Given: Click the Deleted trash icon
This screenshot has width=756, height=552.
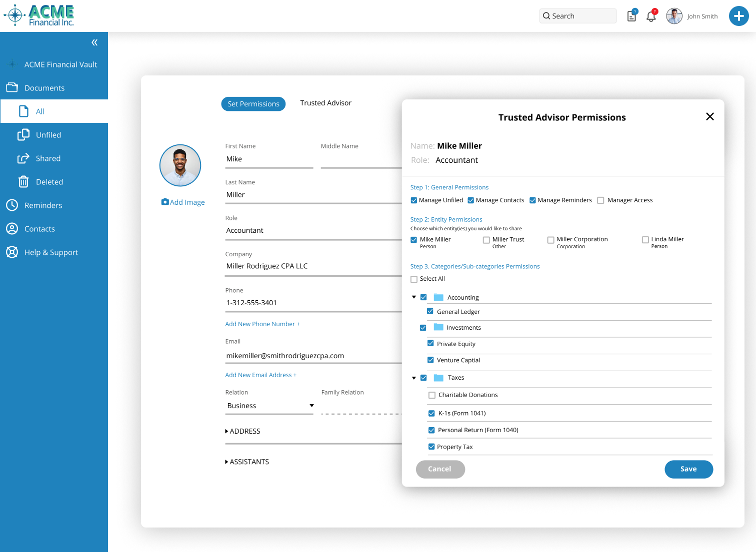Looking at the screenshot, I should [23, 181].
